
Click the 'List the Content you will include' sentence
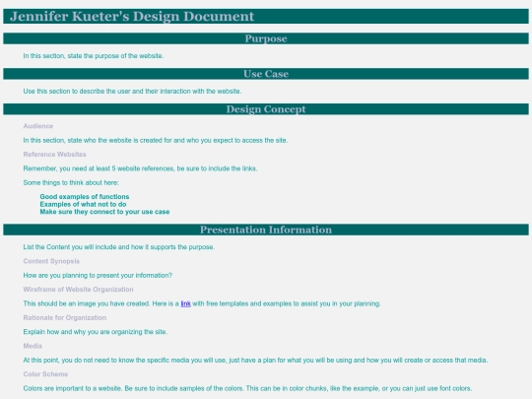click(x=119, y=247)
